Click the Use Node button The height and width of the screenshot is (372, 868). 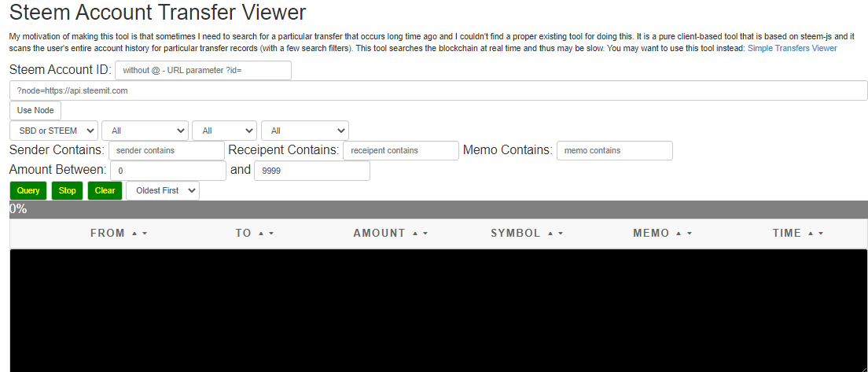tap(35, 110)
